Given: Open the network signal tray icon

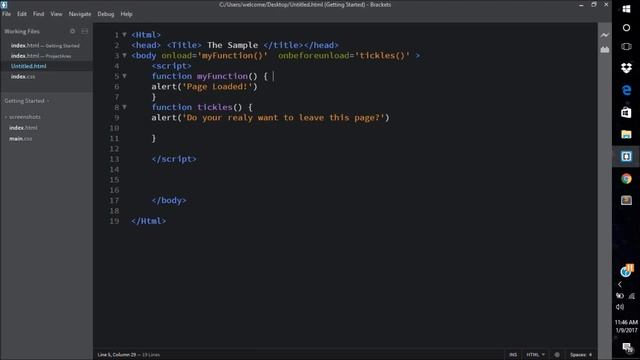Looking at the screenshot, I should tap(632, 296).
